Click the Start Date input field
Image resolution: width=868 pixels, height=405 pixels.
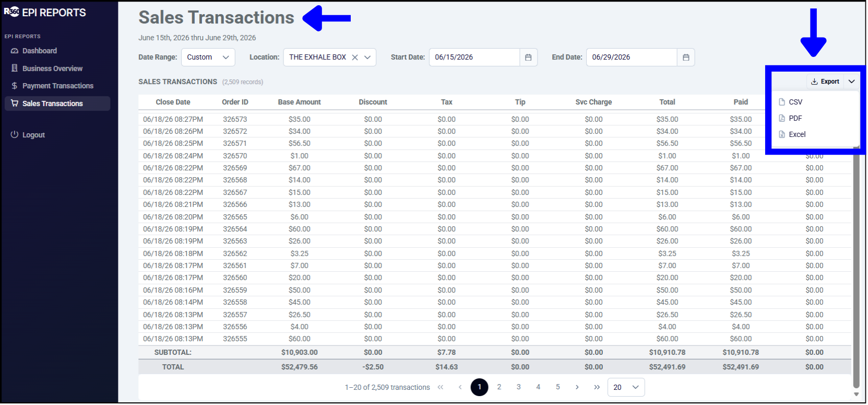coord(474,57)
